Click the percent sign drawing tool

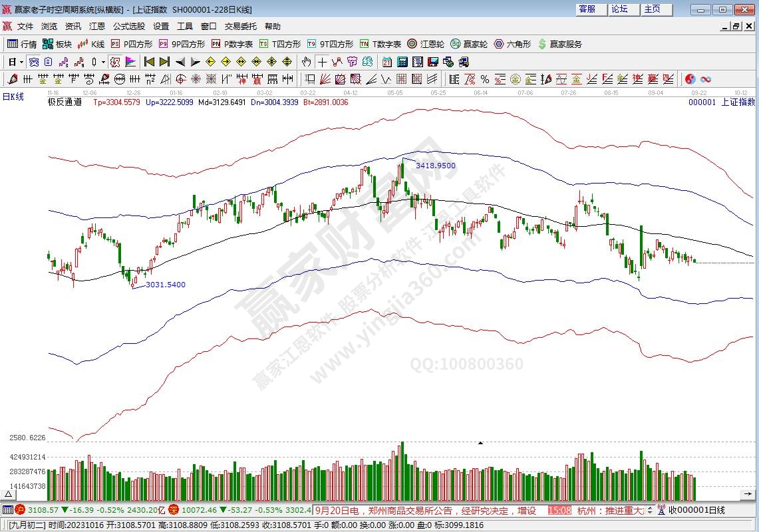484,79
